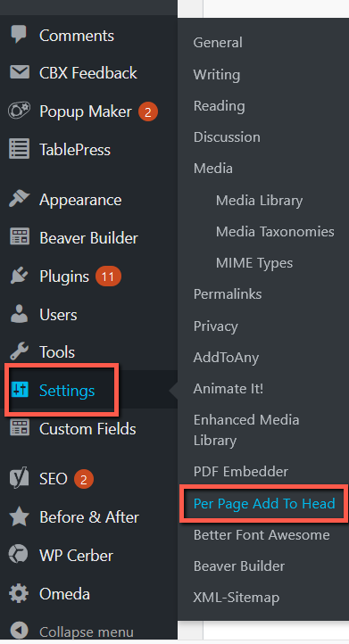Open the PDF Embedder settings
Image resolution: width=349 pixels, height=644 pixels.
pyautogui.click(x=240, y=472)
